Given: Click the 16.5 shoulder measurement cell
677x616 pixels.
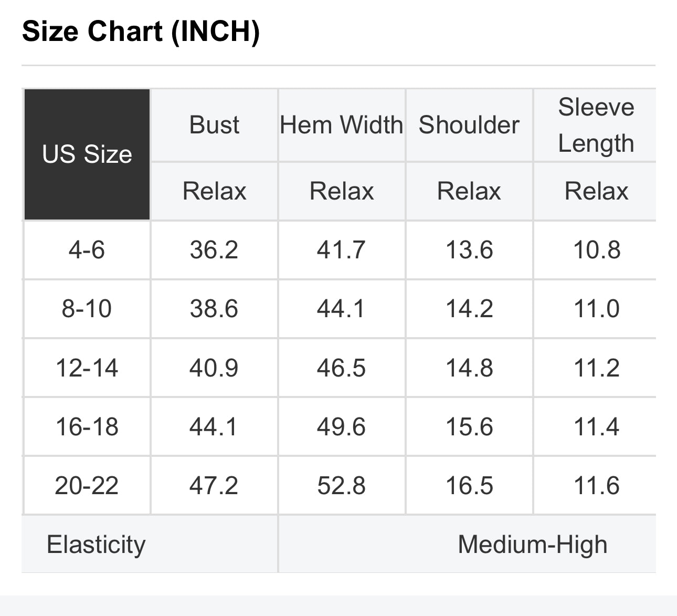Looking at the screenshot, I should 469,485.
